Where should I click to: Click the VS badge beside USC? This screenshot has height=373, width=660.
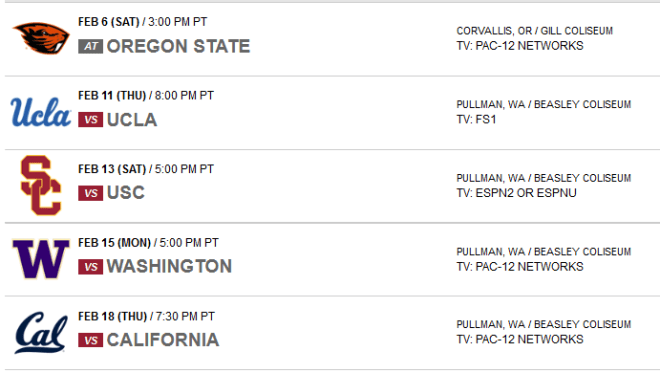[90, 193]
